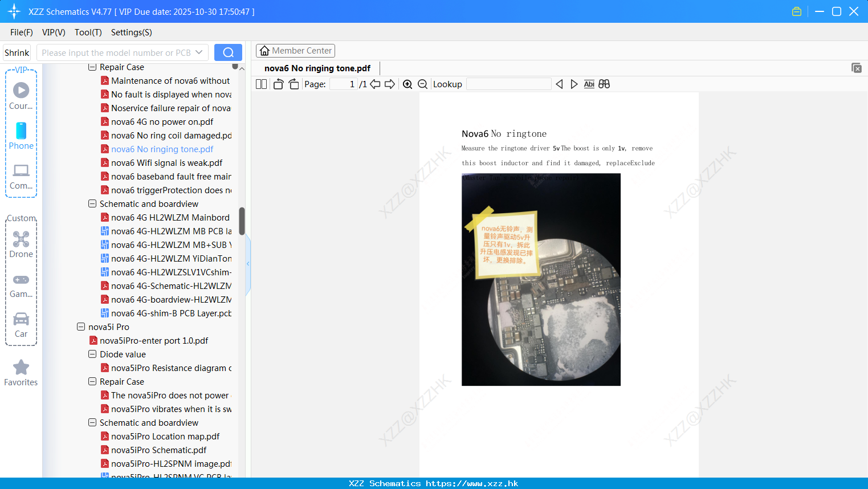
Task: Open 'nova5iPro Schematic.pdf'
Action: tap(154, 450)
